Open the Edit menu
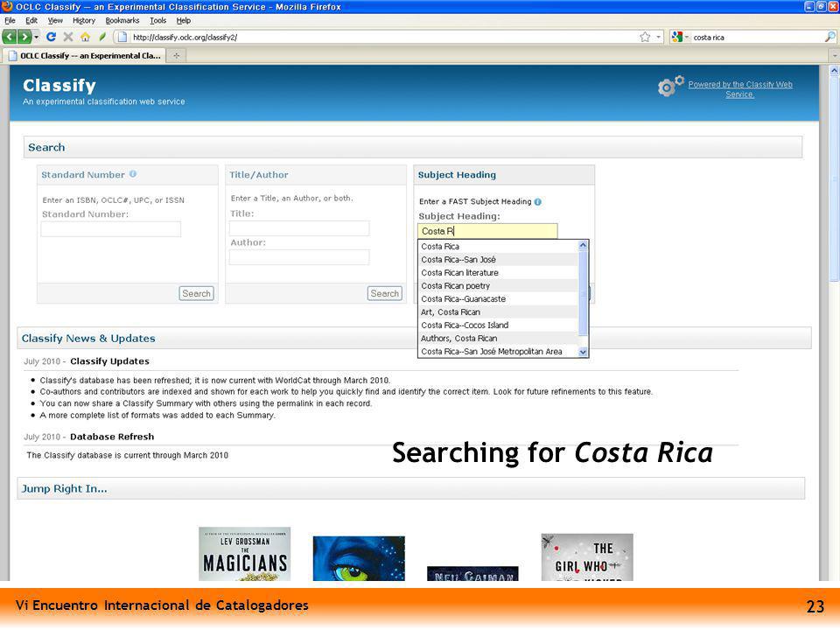Image resolution: width=840 pixels, height=630 pixels. click(31, 20)
